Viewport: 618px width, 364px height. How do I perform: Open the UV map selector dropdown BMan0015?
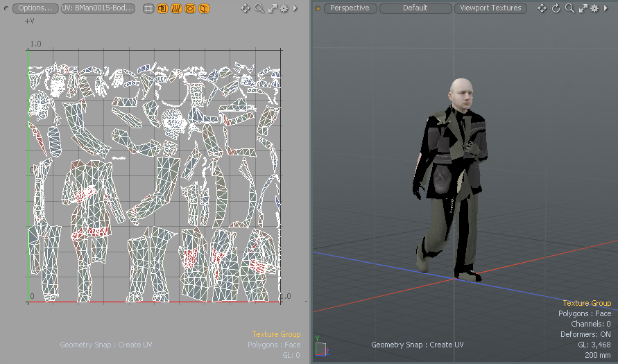pyautogui.click(x=98, y=8)
